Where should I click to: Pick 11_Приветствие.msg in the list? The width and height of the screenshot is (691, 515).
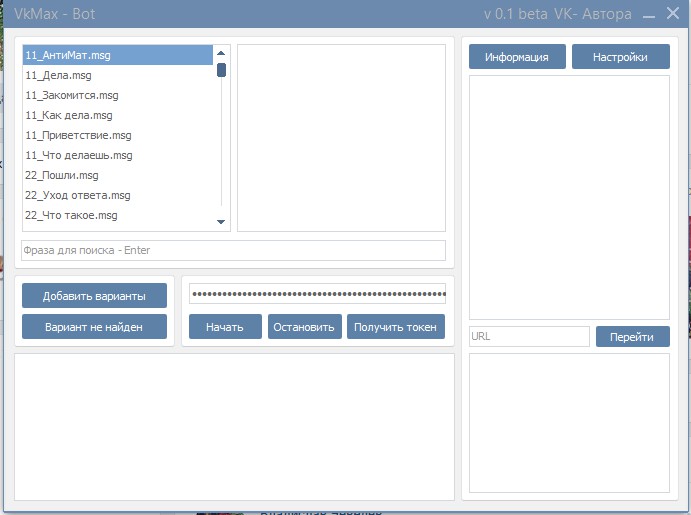[118, 135]
